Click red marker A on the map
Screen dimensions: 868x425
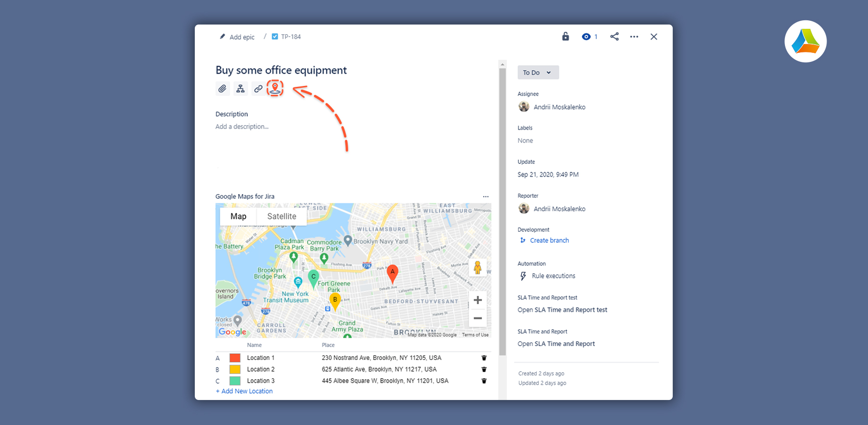tap(392, 273)
